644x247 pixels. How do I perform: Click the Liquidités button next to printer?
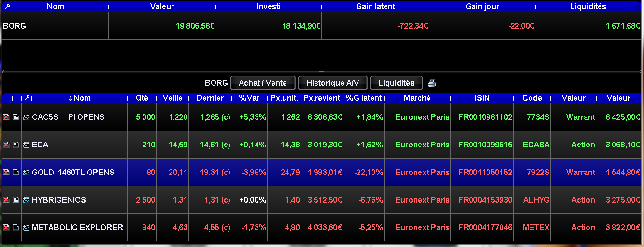pos(396,83)
